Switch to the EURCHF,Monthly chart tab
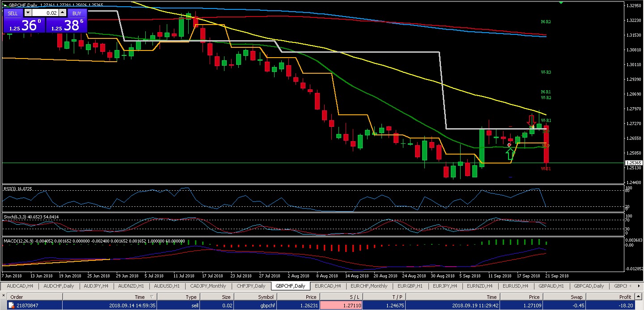 [369, 286]
